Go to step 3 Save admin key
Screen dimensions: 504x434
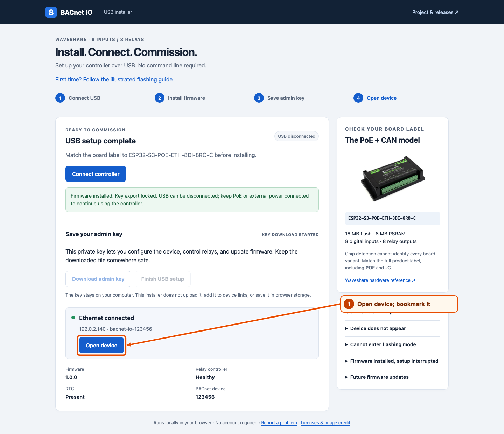pos(302,98)
